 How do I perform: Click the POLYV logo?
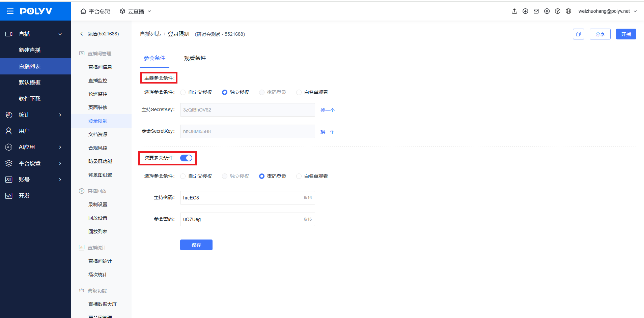pos(36,11)
